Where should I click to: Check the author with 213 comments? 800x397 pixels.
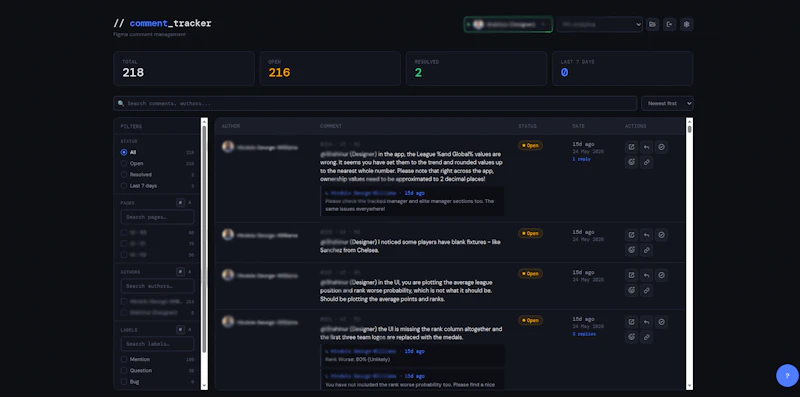[x=123, y=302]
